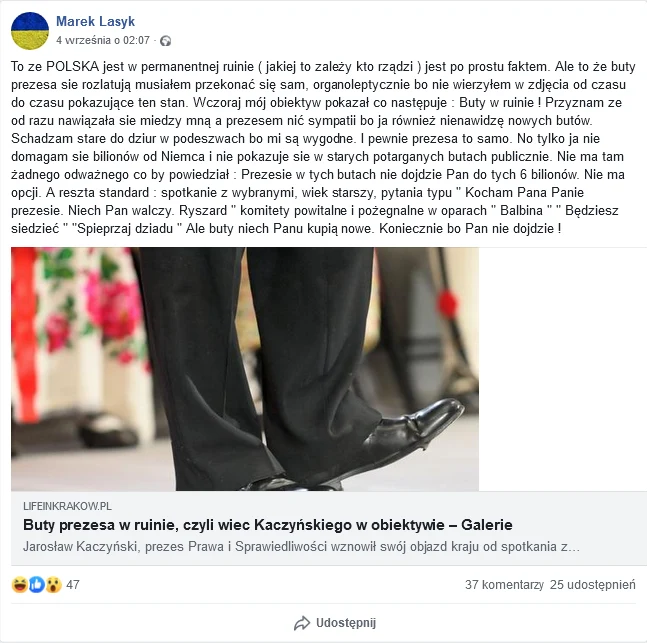Click the Udostępnij share button text
Screen dimensions: 648x644
[x=346, y=623]
